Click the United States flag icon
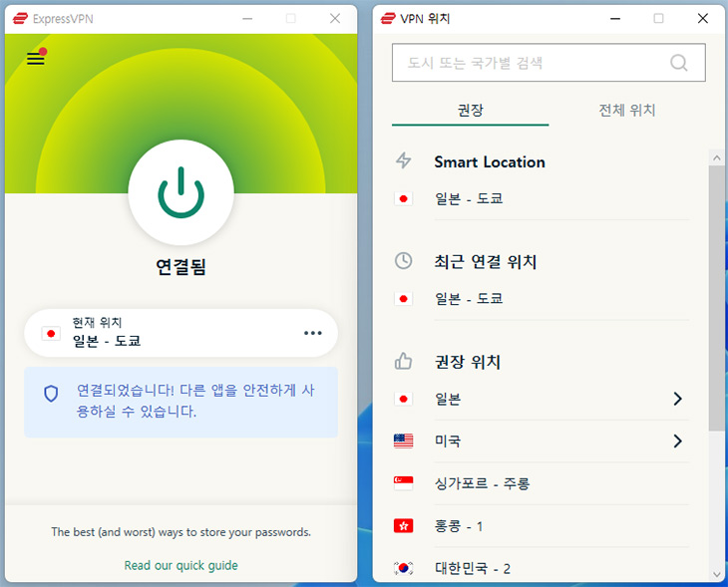 [x=403, y=440]
